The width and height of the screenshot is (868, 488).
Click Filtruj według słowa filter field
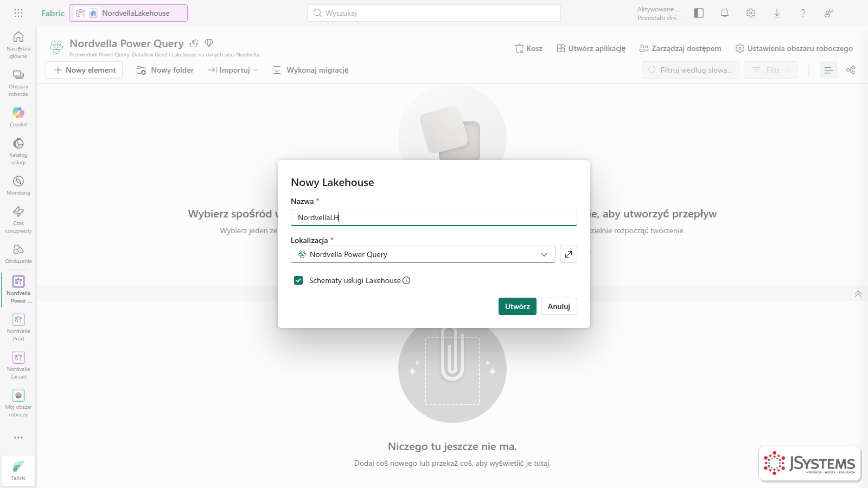pos(691,70)
